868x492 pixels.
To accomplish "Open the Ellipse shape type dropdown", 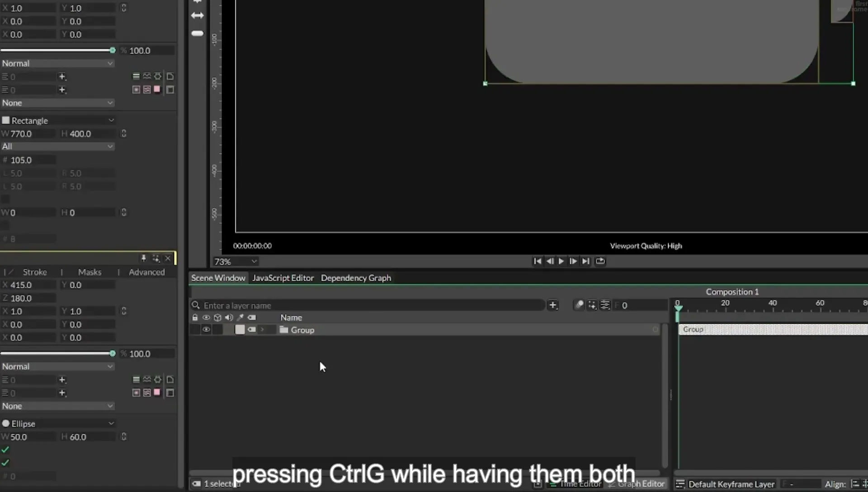I will click(58, 424).
